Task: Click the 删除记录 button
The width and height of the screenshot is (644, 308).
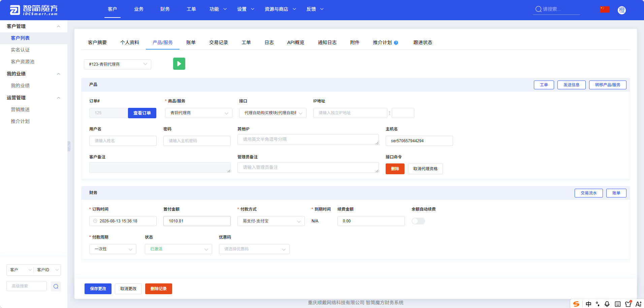Action: (159, 289)
